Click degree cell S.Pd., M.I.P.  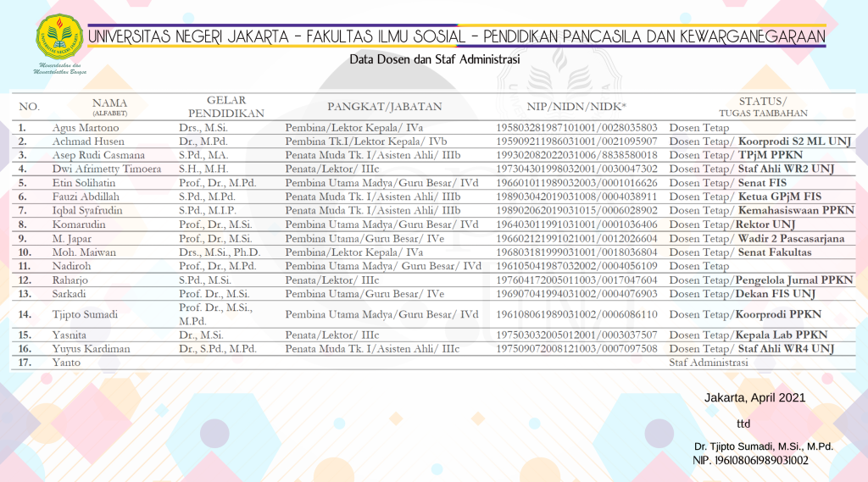(x=208, y=211)
